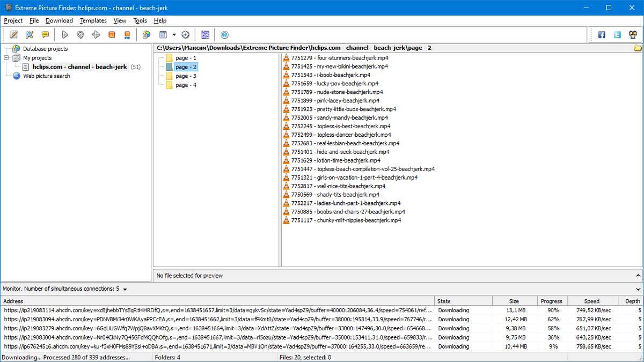
Task: Click the Web picture search icon
Action: coord(17,76)
